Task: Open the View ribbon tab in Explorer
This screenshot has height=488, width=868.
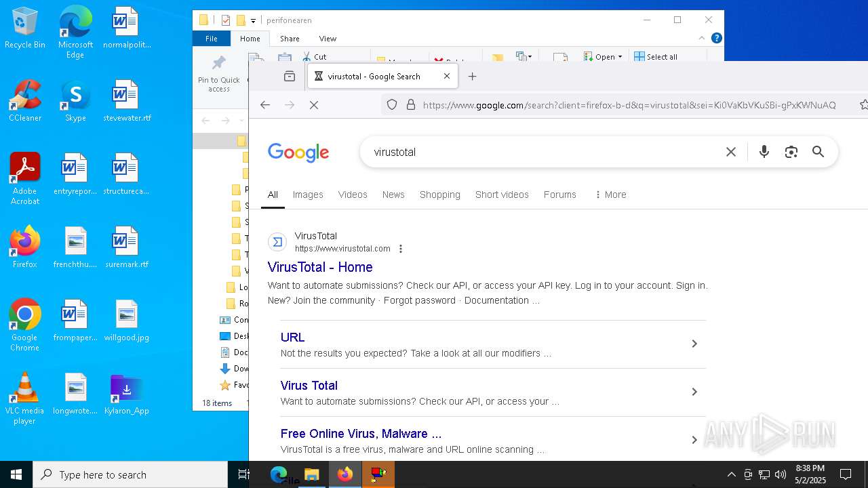Action: tap(328, 39)
